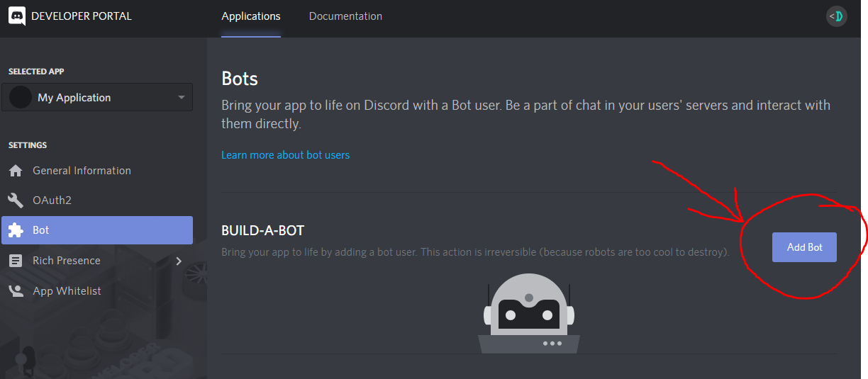Click the App Whitelist person icon

(15, 291)
